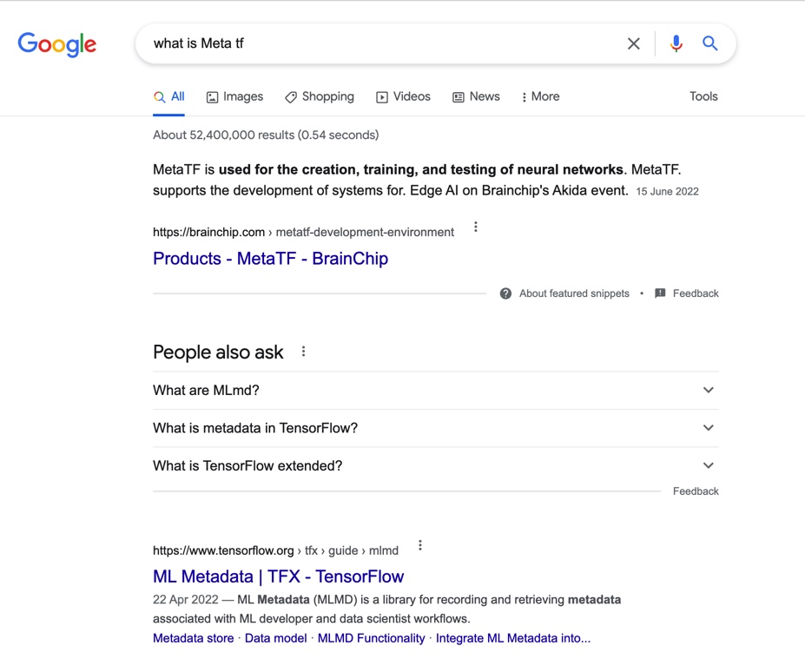Expand "What are MLmd?" question
Screen dimensions: 805x672
coord(708,390)
